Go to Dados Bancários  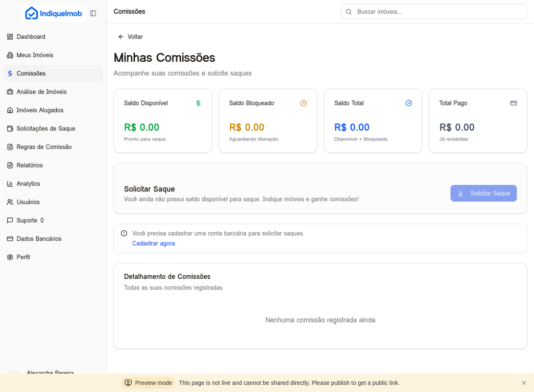(x=39, y=239)
